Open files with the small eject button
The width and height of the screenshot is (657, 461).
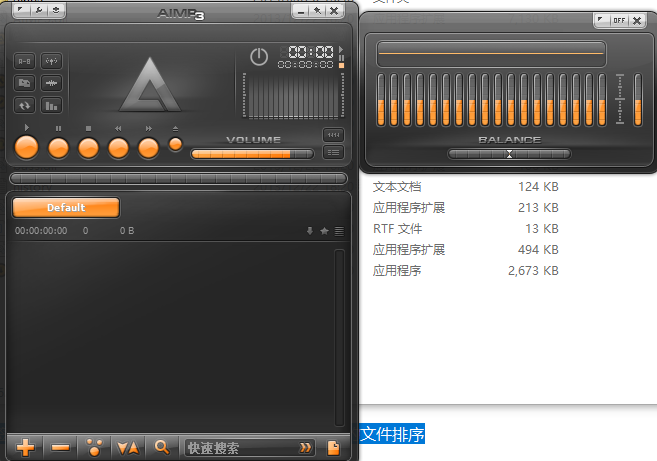176,144
